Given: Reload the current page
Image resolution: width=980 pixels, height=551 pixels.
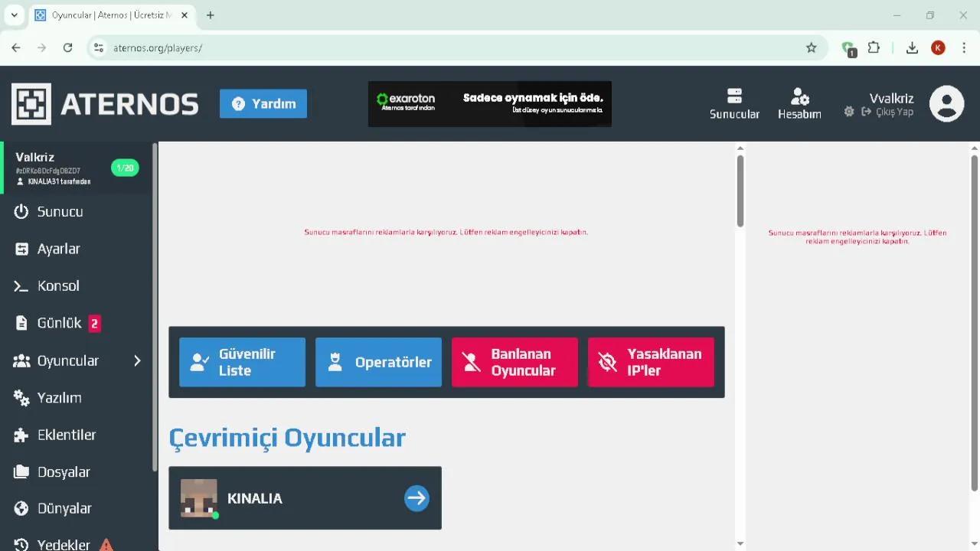Looking at the screenshot, I should 67,47.
